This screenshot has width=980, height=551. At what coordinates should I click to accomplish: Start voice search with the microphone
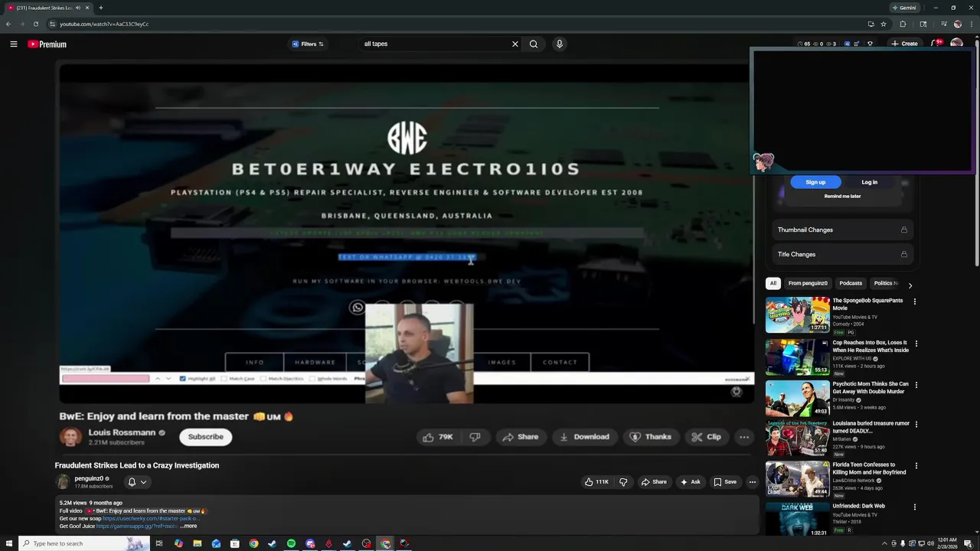[560, 44]
